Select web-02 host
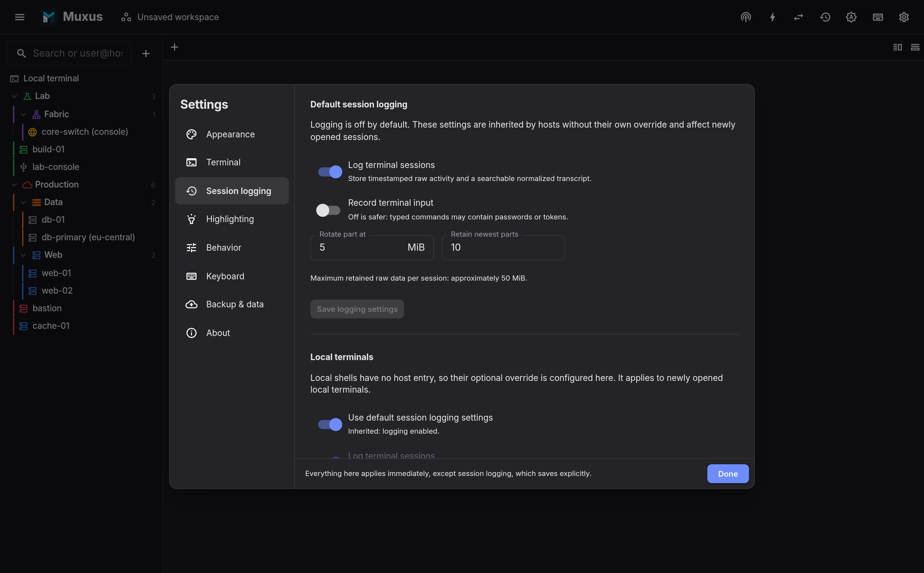The height and width of the screenshot is (573, 924). tap(81, 291)
